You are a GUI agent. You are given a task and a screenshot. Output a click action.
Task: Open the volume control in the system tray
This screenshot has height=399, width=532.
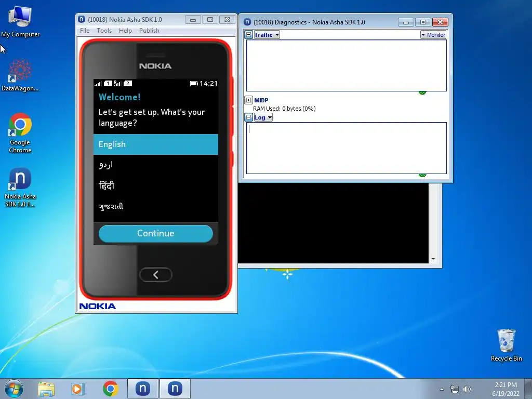(467, 389)
